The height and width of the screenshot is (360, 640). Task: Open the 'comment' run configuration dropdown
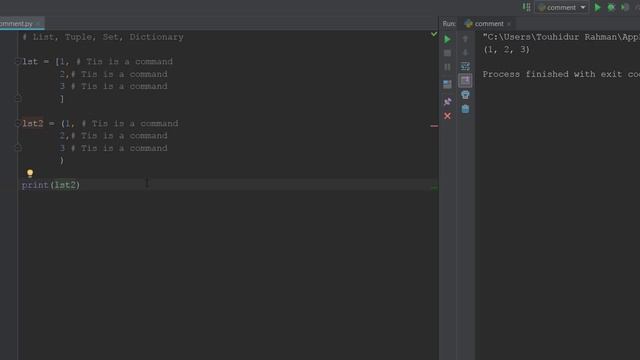[562, 7]
